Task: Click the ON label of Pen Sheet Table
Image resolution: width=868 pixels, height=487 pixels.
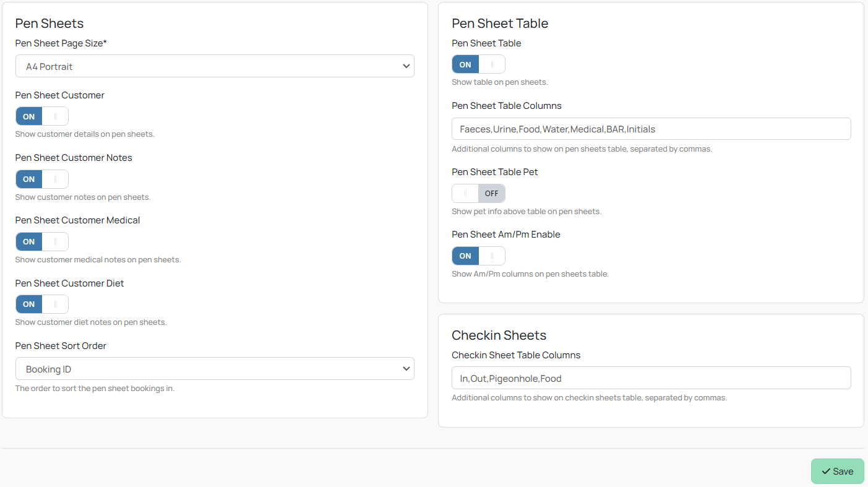Action: 465,64
